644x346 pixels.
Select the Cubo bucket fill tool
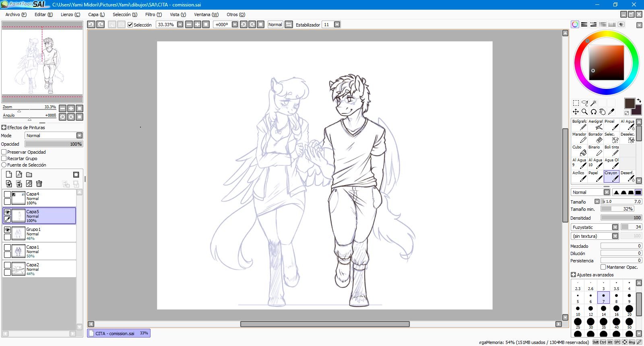[579, 150]
